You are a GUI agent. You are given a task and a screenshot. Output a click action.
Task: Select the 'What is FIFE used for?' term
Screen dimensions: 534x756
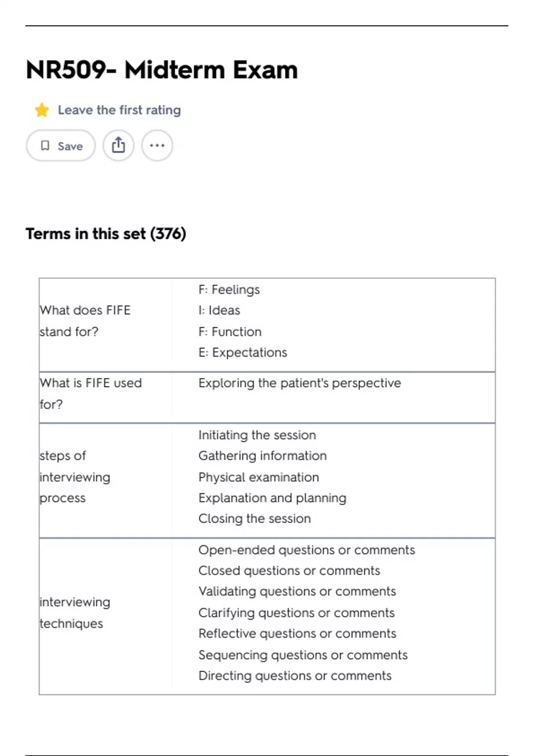(x=90, y=394)
